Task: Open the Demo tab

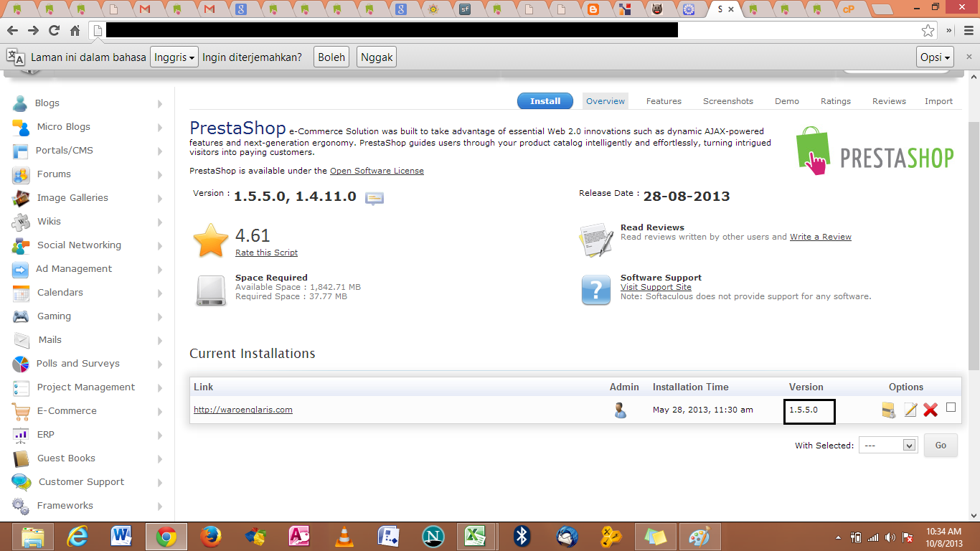Action: 787,101
